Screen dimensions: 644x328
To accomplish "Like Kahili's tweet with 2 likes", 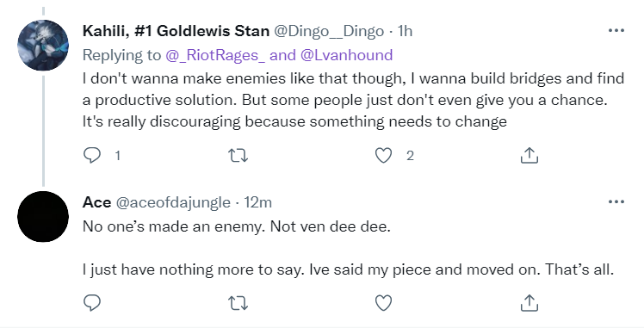I will click(x=384, y=156).
